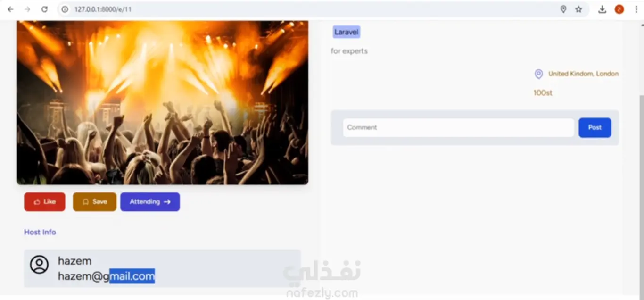Save the event using the Save button
The height and width of the screenshot is (300, 644).
tap(94, 202)
